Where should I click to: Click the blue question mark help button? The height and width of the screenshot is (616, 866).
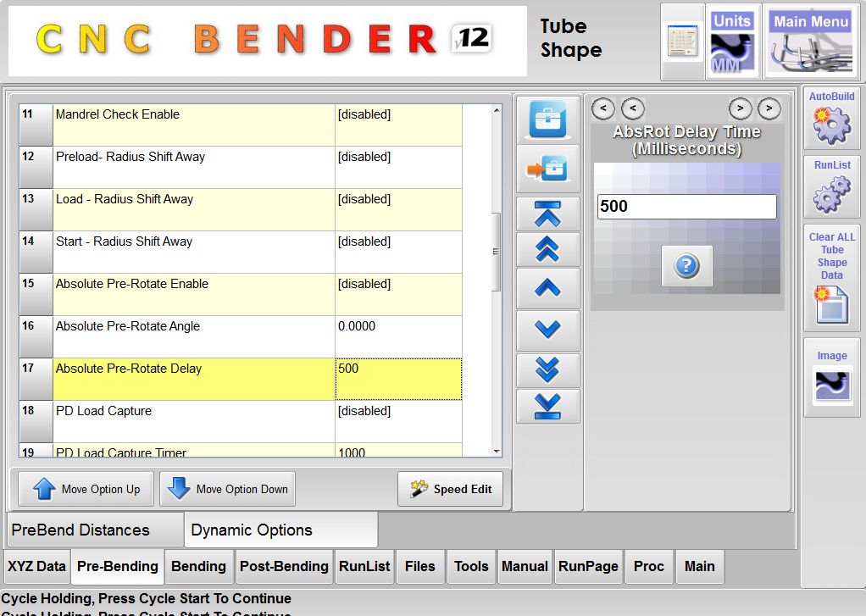click(x=686, y=266)
